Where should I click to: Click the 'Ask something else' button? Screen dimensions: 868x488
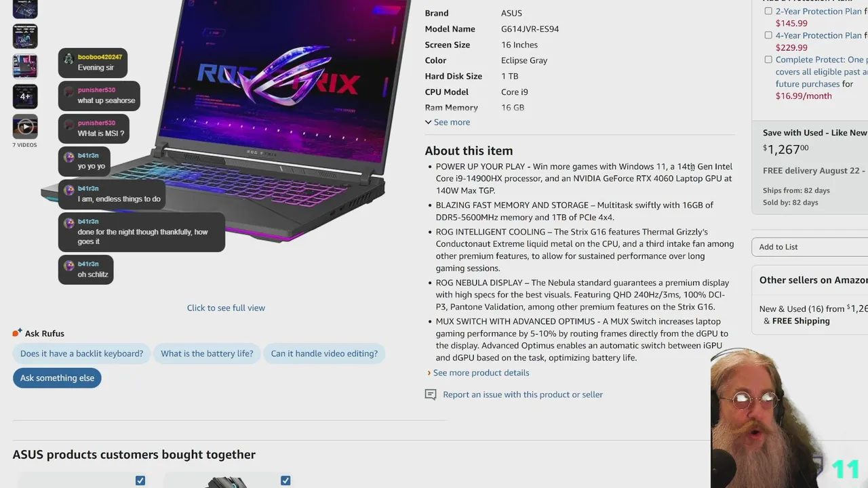tap(57, 378)
